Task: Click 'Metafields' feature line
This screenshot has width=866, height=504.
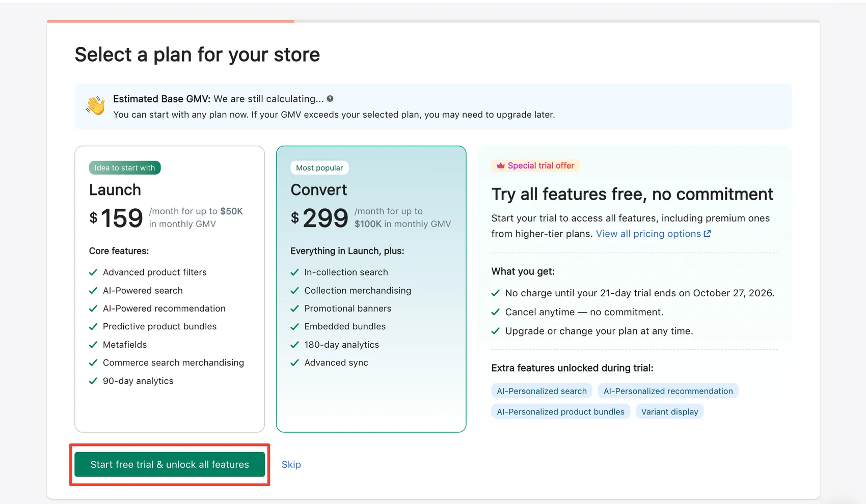Action: [125, 345]
